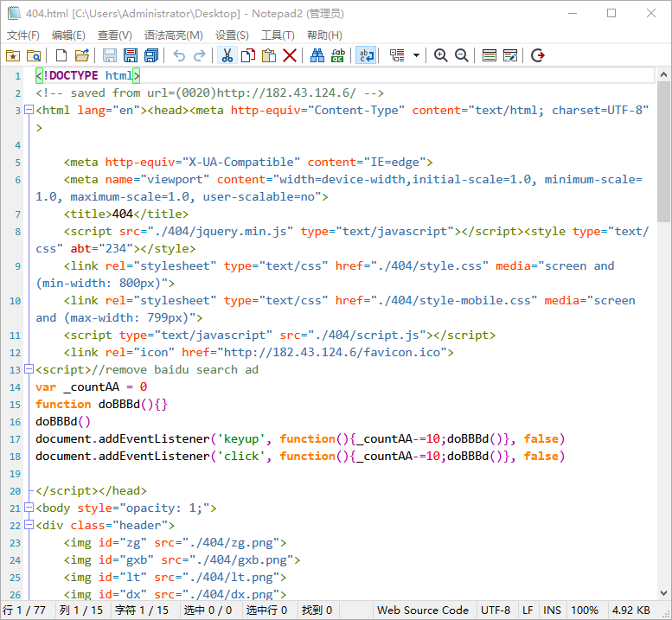Screen dimensions: 672x620
Task: Click the vertical scrollbar thumb
Action: tap(663, 151)
